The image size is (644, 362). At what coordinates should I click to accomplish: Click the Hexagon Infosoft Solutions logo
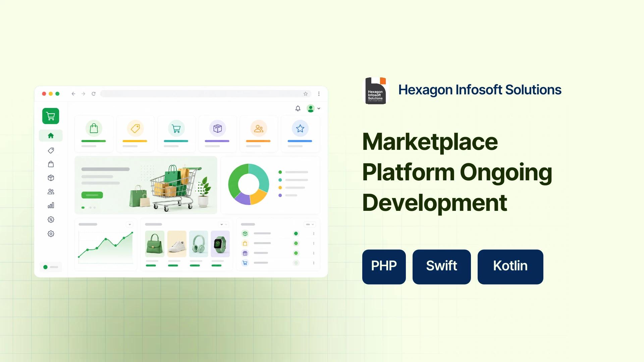click(376, 90)
